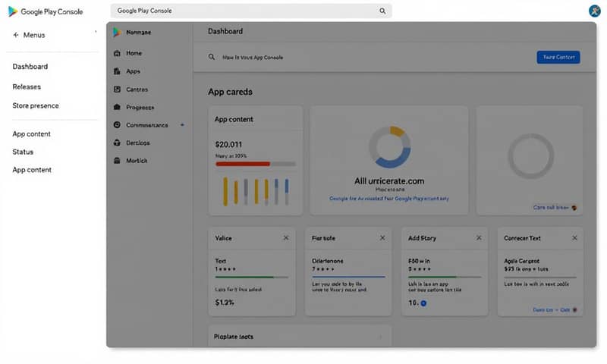Click the Dertloos headset icon
The image size is (607, 364).
coord(117,143)
